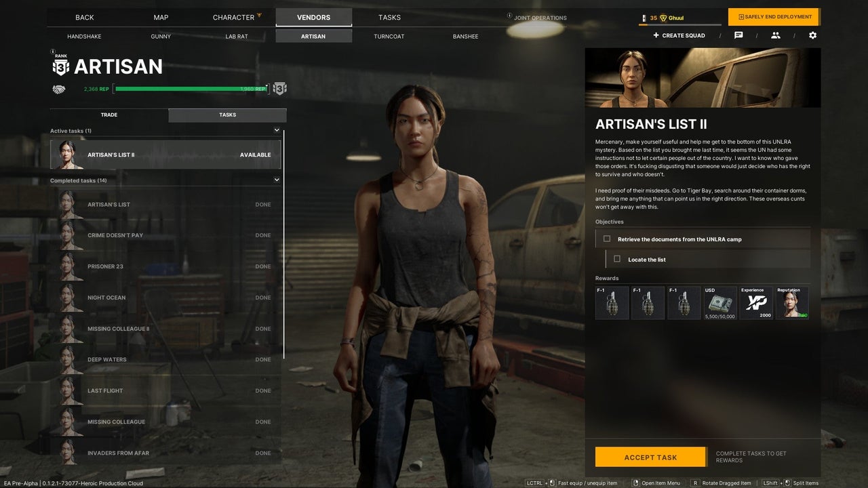The height and width of the screenshot is (488, 868).
Task: Click the Split Items hint
Action: (x=791, y=483)
